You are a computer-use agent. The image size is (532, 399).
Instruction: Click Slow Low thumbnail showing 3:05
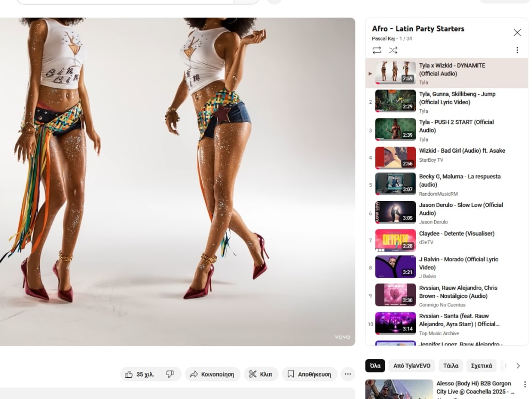tap(395, 212)
